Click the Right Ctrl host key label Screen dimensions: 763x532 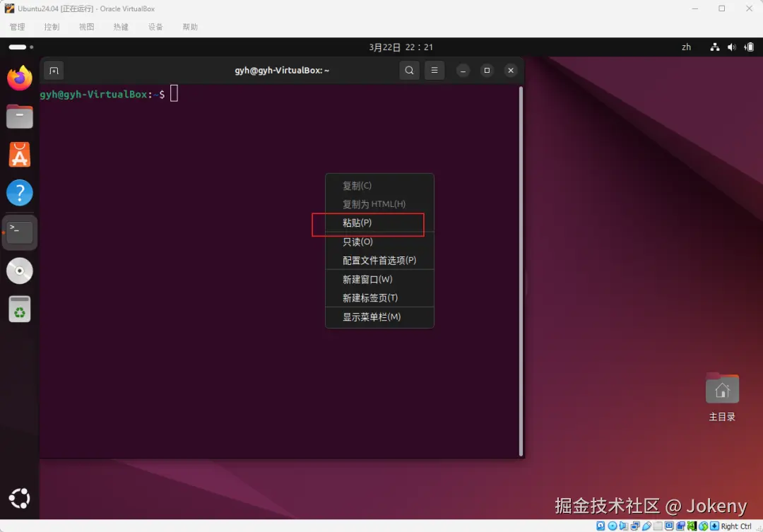pyautogui.click(x=736, y=526)
